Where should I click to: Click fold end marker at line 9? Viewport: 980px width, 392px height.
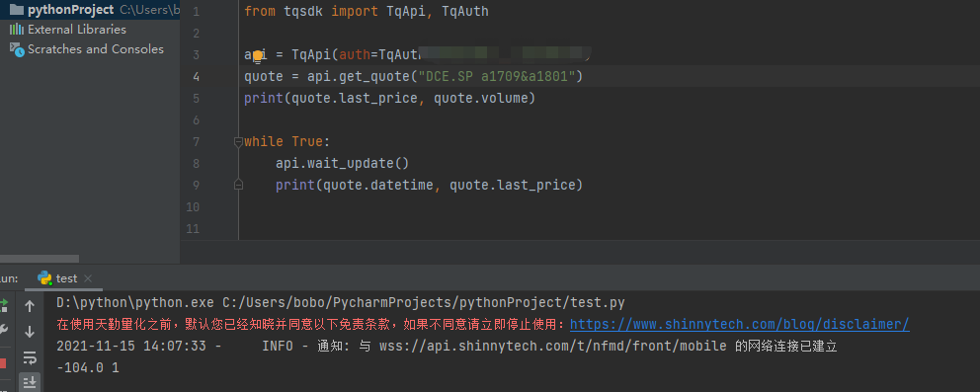[x=238, y=185]
